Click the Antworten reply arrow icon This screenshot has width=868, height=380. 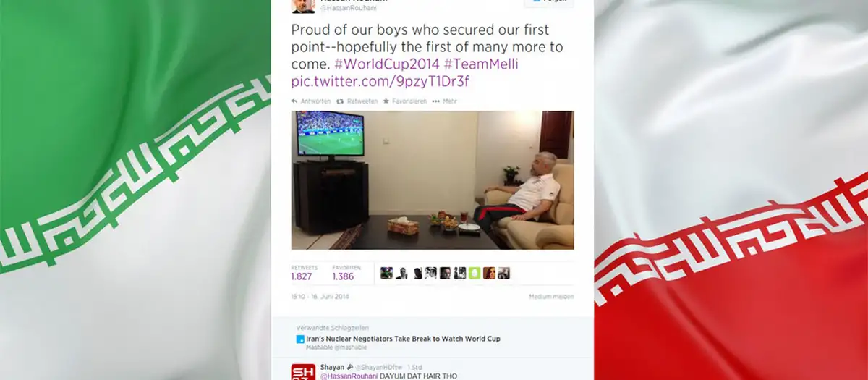(294, 101)
